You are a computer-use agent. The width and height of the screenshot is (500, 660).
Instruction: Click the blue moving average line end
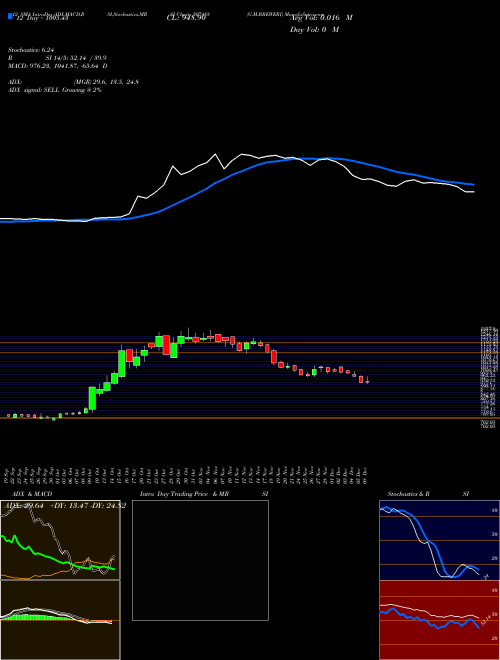(x=473, y=184)
